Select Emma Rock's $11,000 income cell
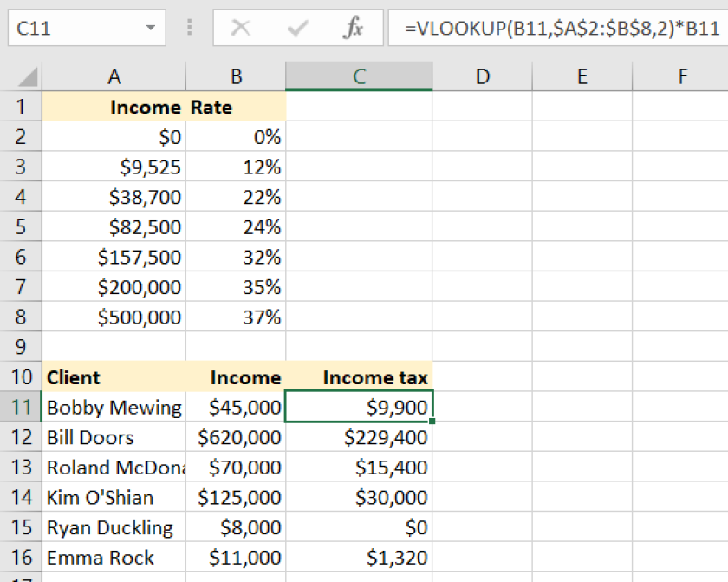 click(236, 558)
